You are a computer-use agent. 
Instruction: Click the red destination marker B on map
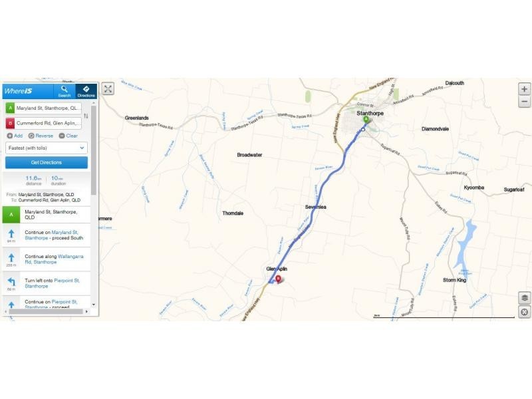click(x=278, y=279)
